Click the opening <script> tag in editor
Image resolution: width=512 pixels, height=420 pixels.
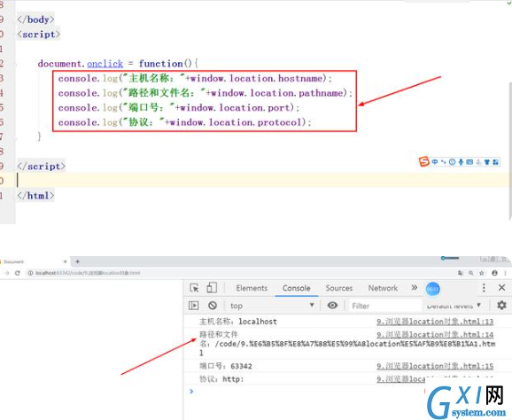point(39,35)
